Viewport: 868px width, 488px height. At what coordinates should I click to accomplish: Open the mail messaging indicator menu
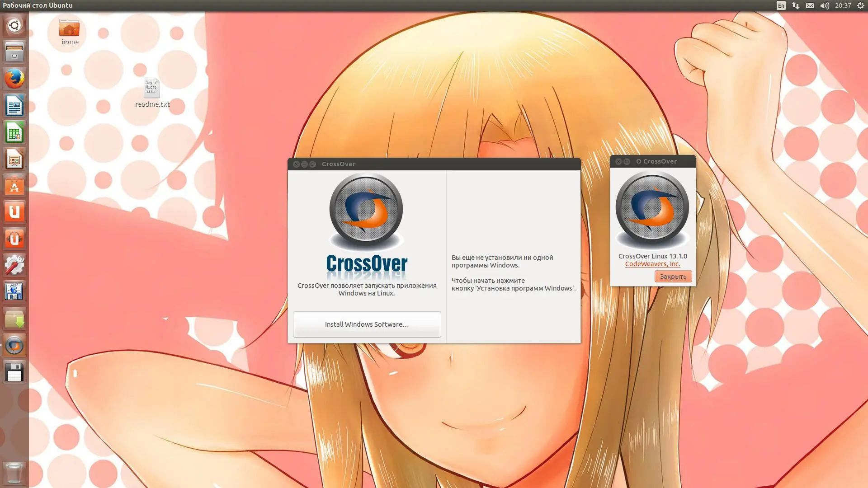(x=810, y=5)
